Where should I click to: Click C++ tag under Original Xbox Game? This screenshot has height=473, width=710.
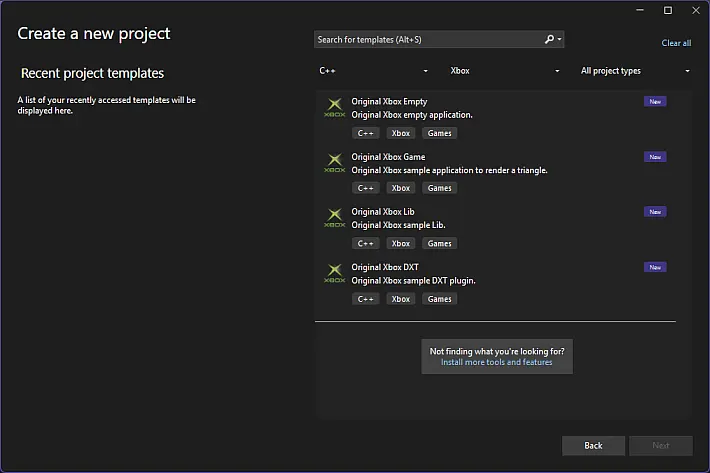(365, 188)
